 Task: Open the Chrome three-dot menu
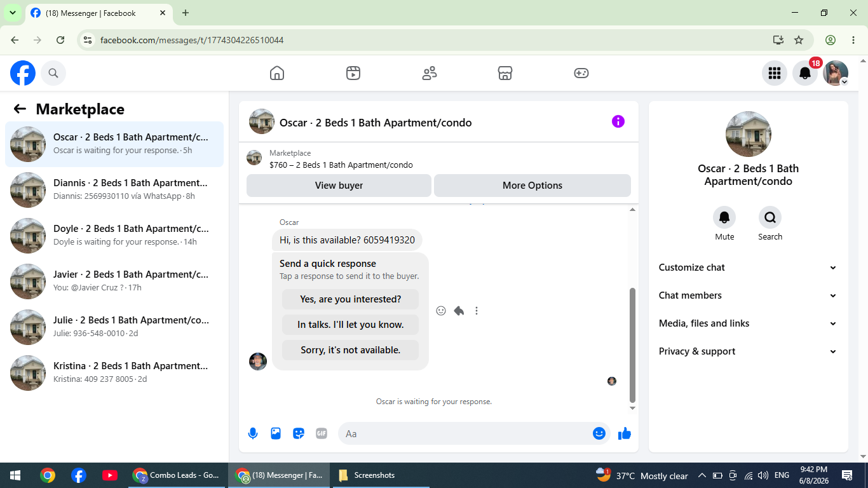coord(853,40)
